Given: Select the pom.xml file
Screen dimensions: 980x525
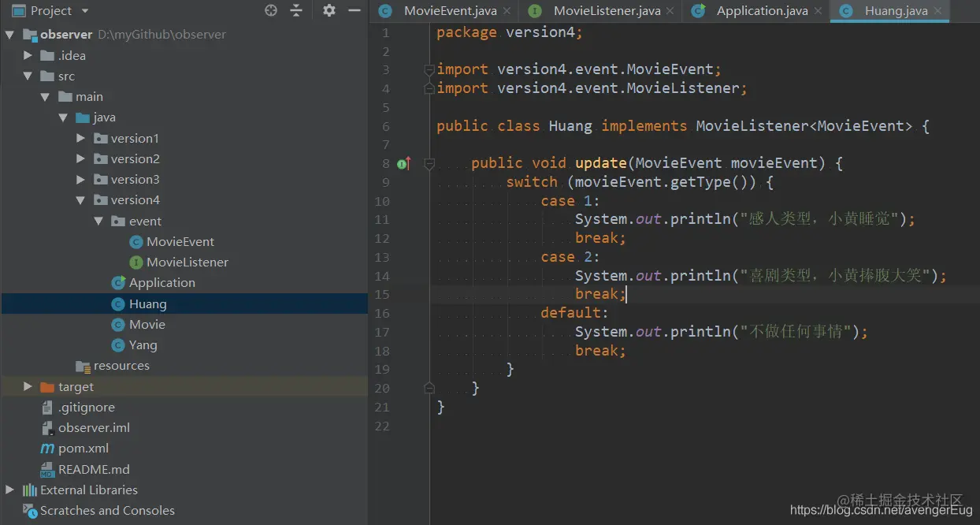Looking at the screenshot, I should pyautogui.click(x=84, y=448).
